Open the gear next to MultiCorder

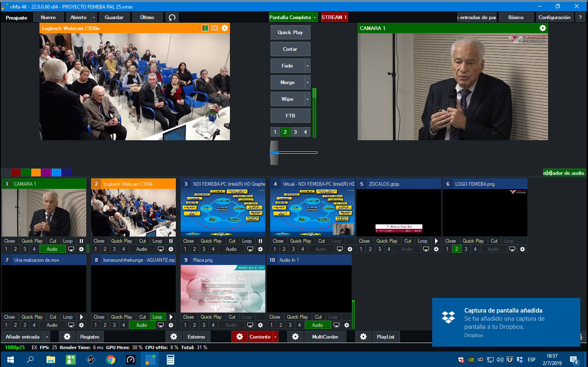point(295,337)
